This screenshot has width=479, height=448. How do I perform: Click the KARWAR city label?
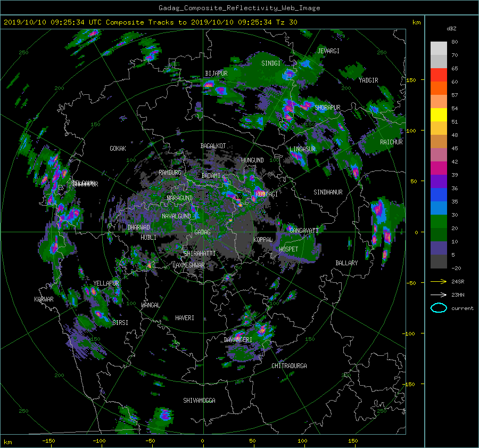click(44, 299)
